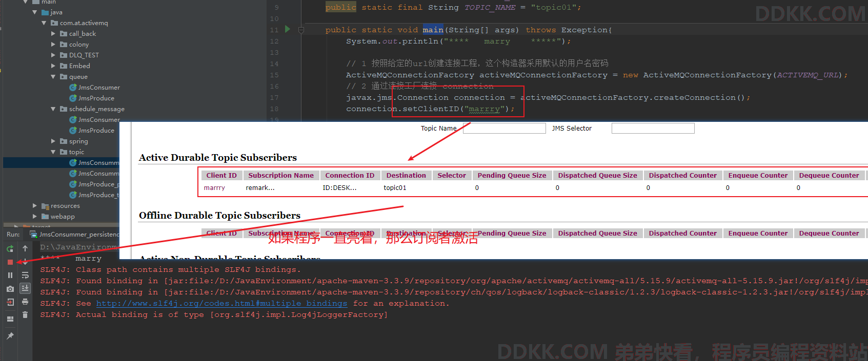Click the "Offline Durable Topic Subscribers" heading
The width and height of the screenshot is (868, 361).
[220, 216]
